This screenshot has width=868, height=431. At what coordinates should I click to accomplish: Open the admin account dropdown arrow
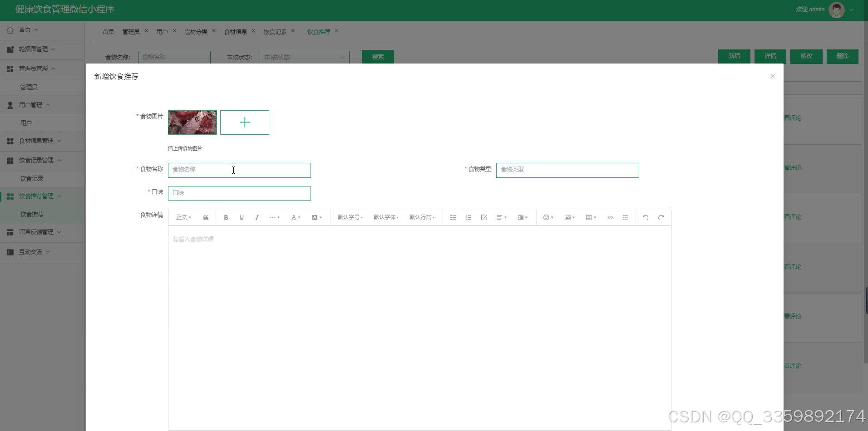coord(852,10)
